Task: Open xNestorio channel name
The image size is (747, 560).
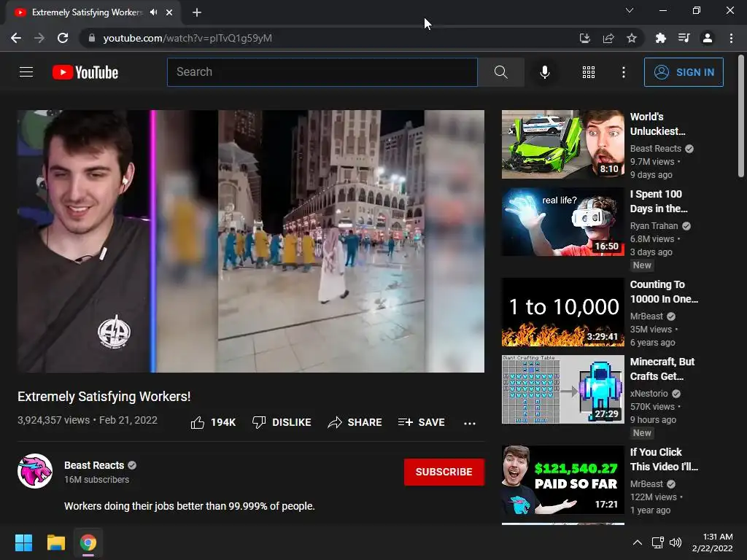Action: (x=649, y=393)
